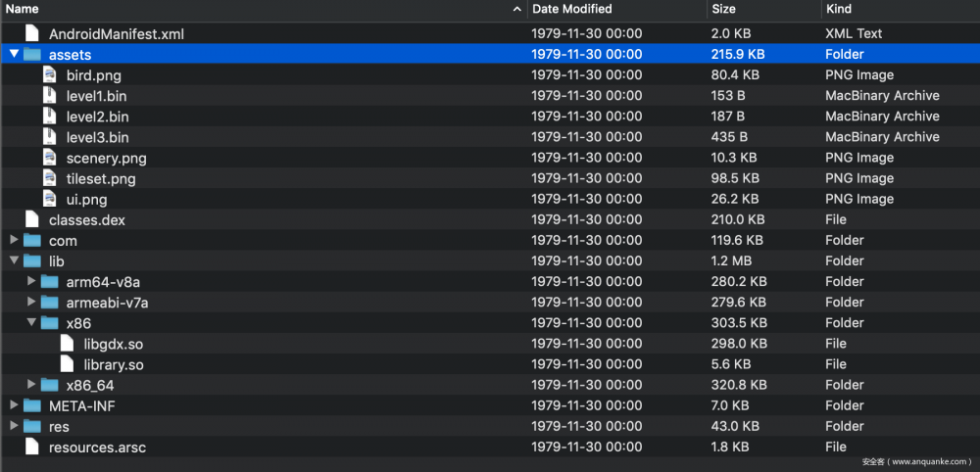Screen dimensions: 980x472
Task: Expand the armeabi-v7a folder disclosure triangle
Action: tap(31, 302)
